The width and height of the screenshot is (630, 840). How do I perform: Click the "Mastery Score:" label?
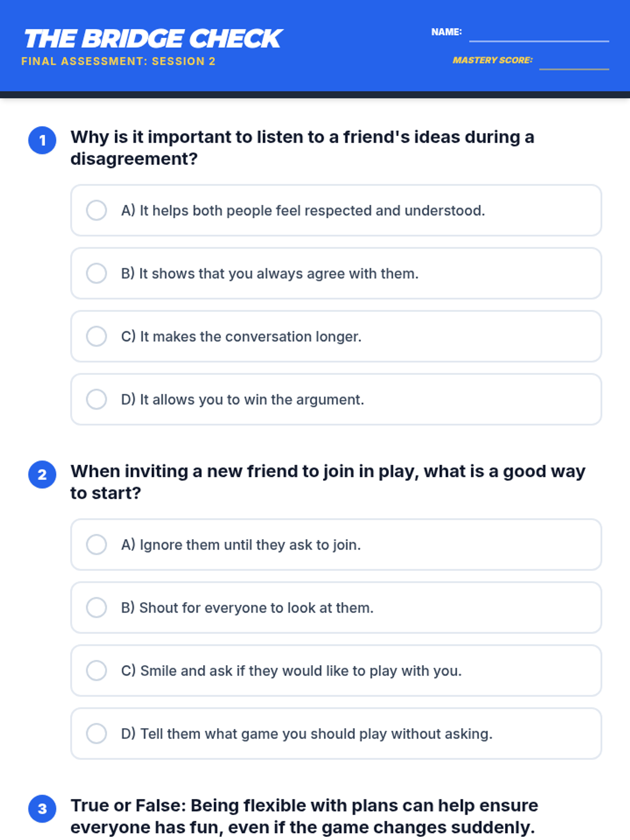click(492, 60)
